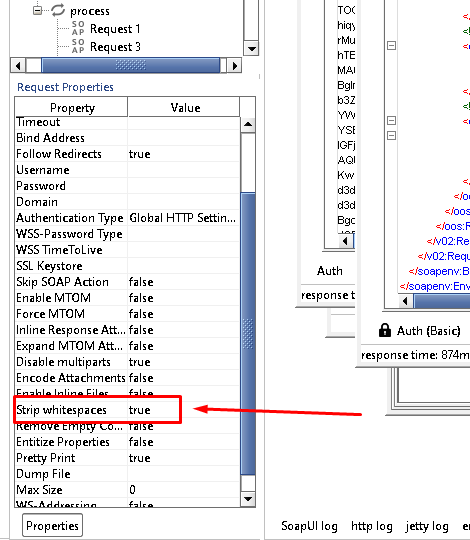Select the Skip SOAP Action false value
The image size is (470, 540).
141,282
